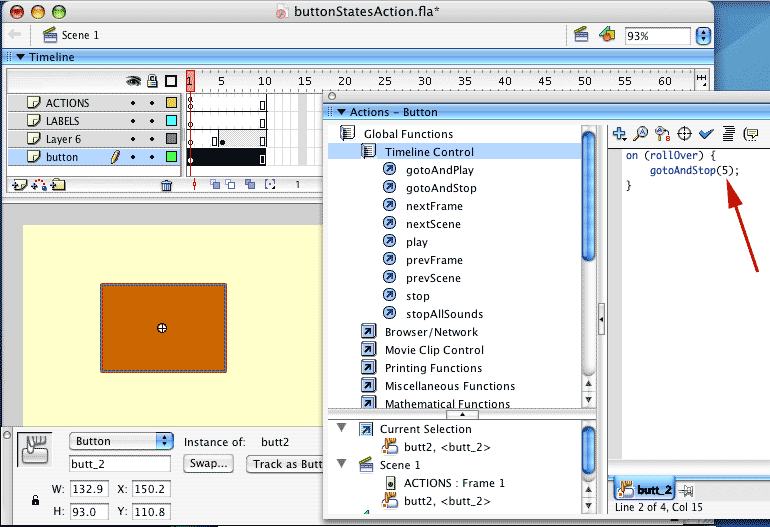The width and height of the screenshot is (770, 527).
Task: Toggle lock dot for LABELS layer
Action: pyautogui.click(x=152, y=121)
